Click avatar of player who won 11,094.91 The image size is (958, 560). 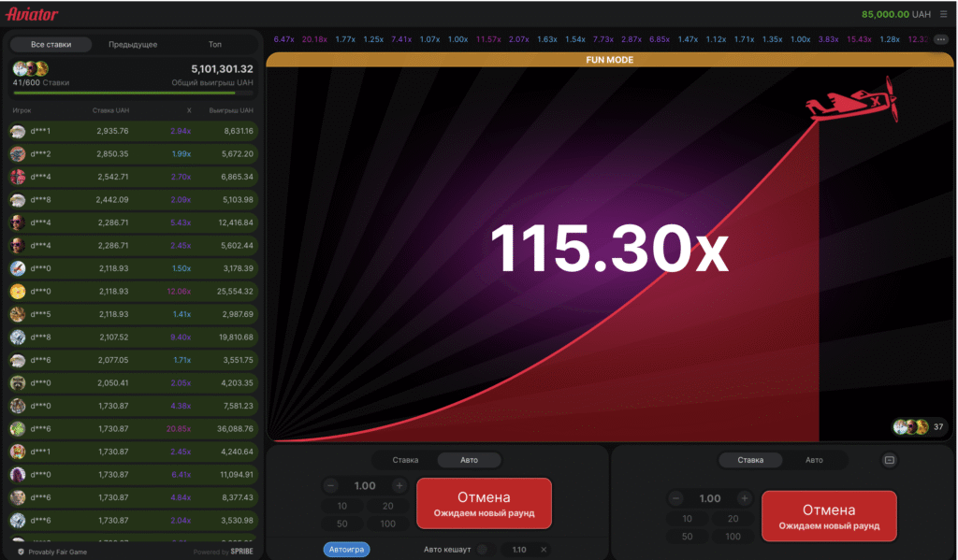(x=18, y=475)
